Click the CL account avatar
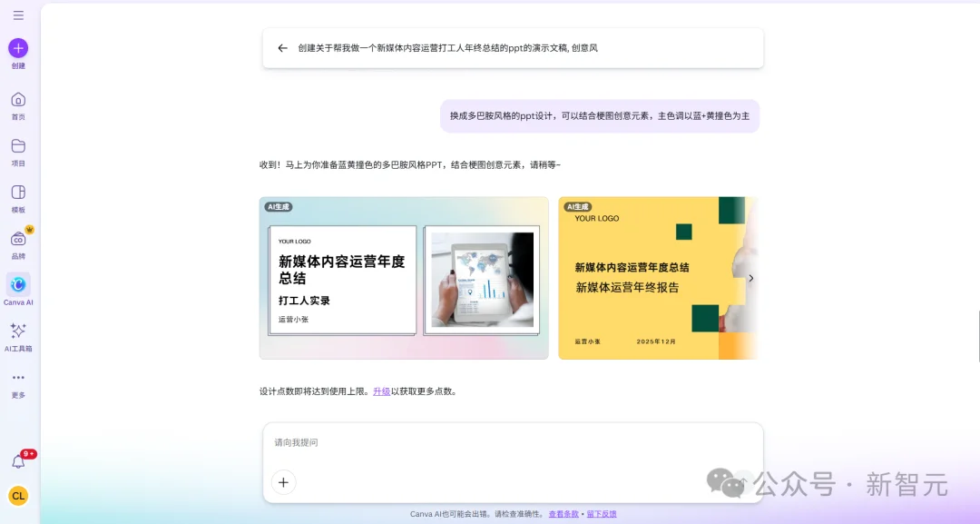 point(18,497)
